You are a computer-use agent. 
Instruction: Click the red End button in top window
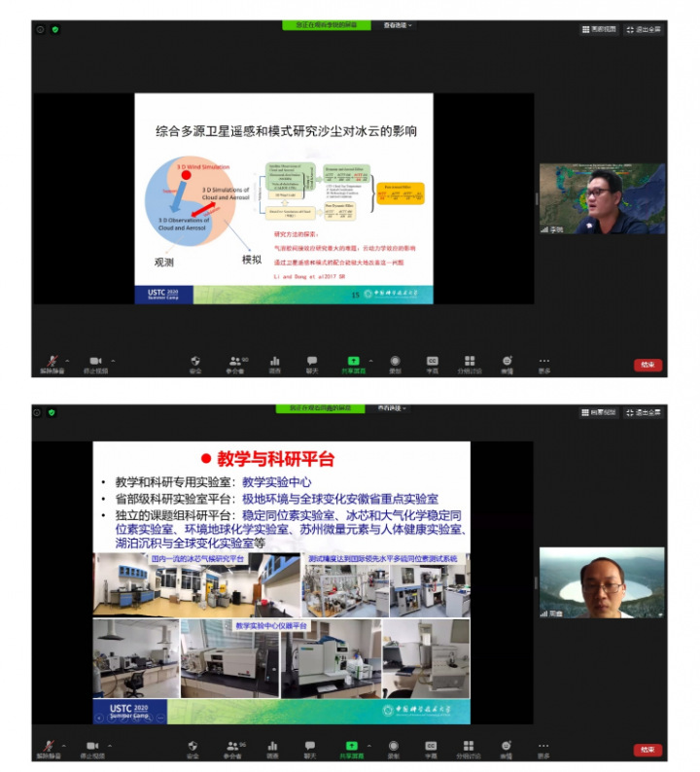click(647, 365)
